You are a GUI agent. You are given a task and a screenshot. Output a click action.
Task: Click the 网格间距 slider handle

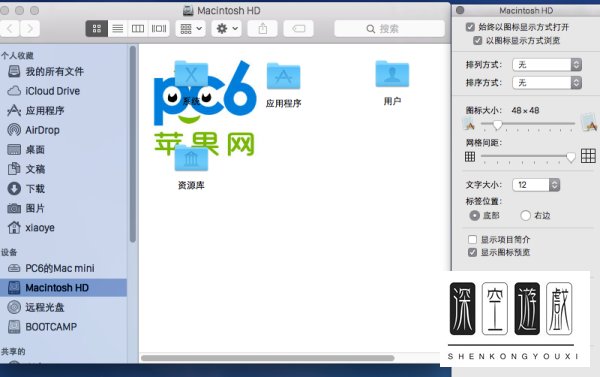571,157
